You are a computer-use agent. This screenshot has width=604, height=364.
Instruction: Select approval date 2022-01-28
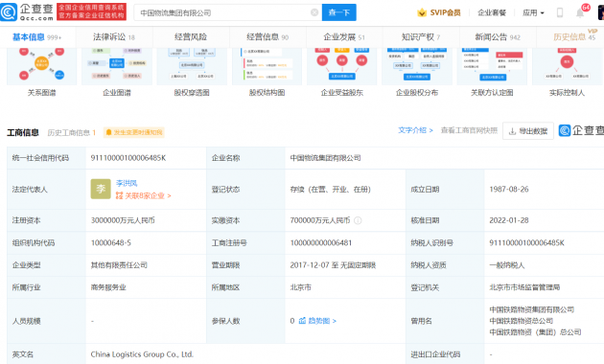pyautogui.click(x=509, y=220)
